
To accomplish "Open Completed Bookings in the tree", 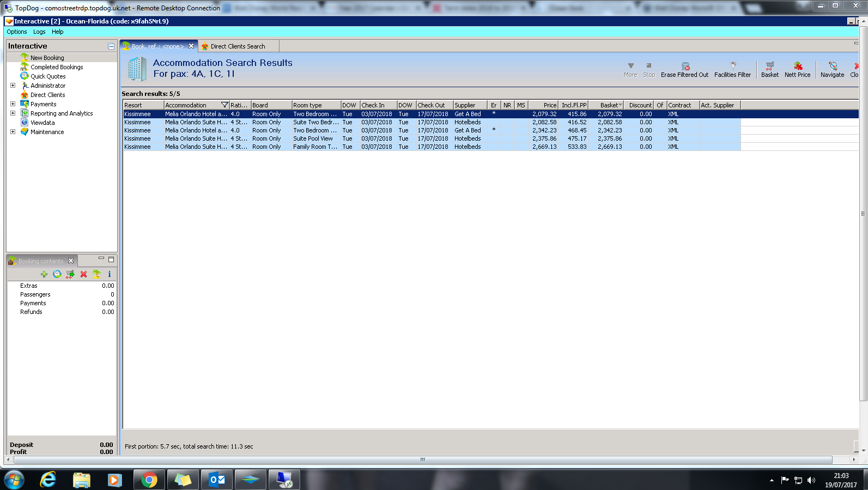I will [57, 67].
